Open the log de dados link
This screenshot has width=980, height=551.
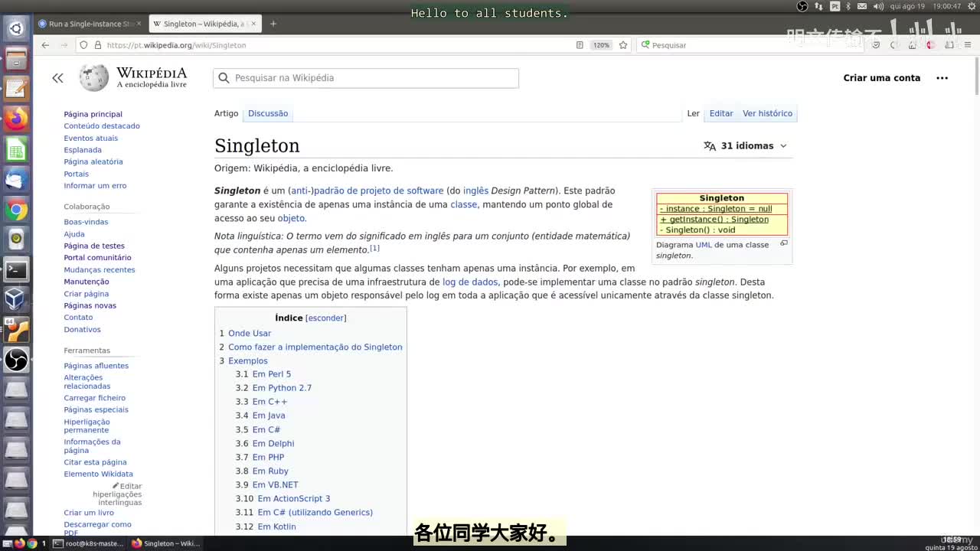click(470, 282)
